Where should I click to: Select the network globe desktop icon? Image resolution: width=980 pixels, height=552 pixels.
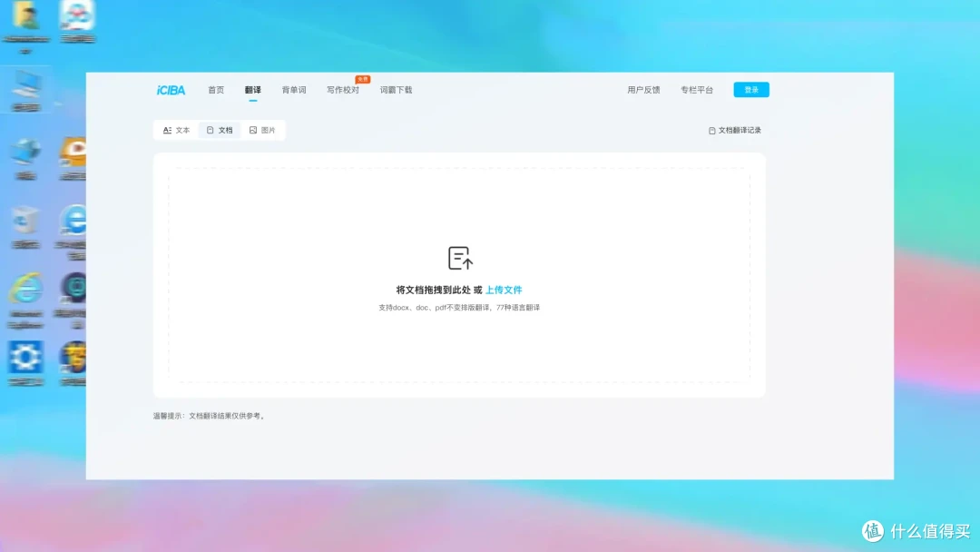[25, 152]
